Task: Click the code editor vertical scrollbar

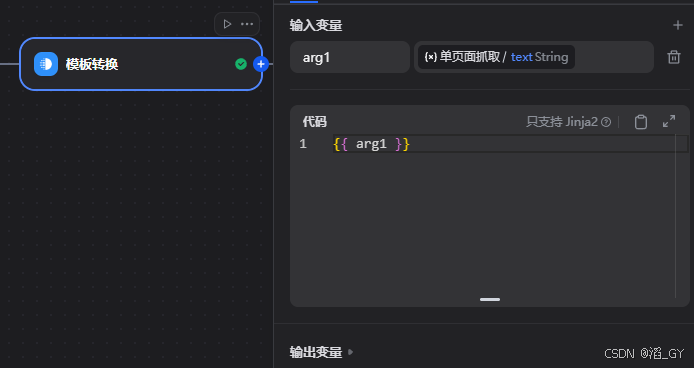Action: coord(676,216)
